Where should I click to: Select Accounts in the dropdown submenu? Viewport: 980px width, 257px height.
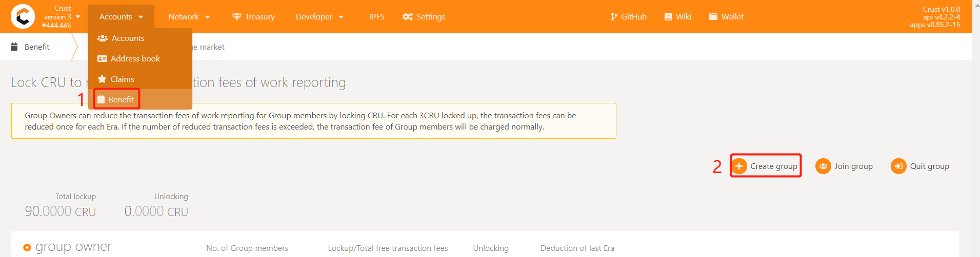tap(140, 38)
